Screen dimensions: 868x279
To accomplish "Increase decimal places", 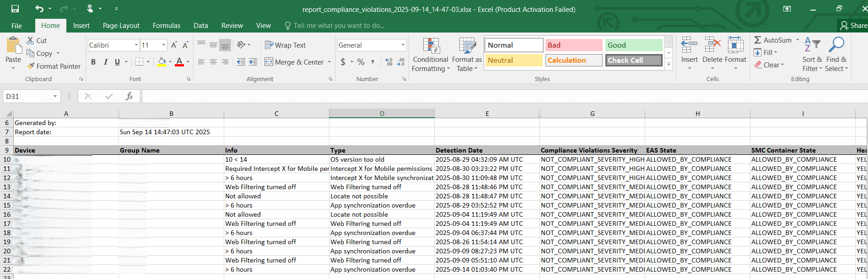I will pos(389,62).
